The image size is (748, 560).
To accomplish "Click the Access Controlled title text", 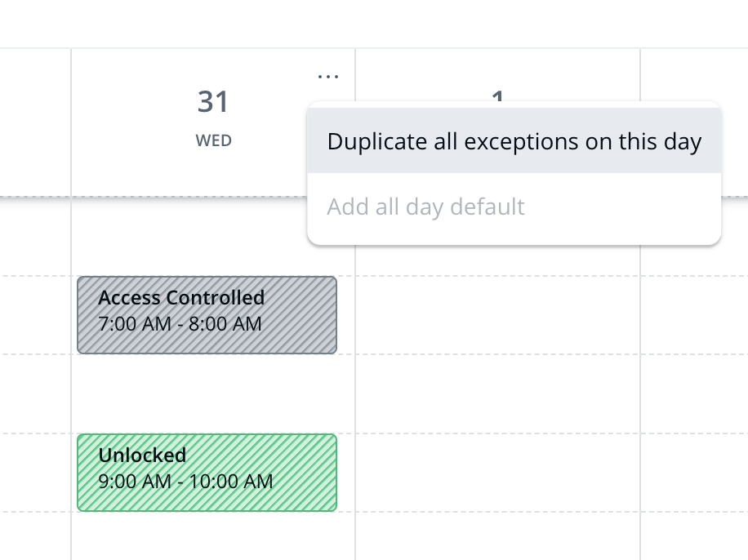I will click(x=181, y=297).
